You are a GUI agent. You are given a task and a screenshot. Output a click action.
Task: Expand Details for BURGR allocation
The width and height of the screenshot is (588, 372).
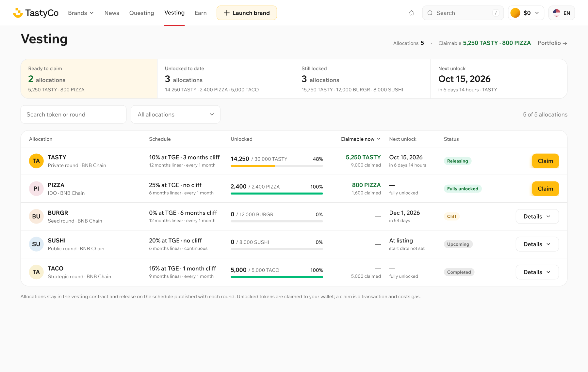pyautogui.click(x=537, y=216)
